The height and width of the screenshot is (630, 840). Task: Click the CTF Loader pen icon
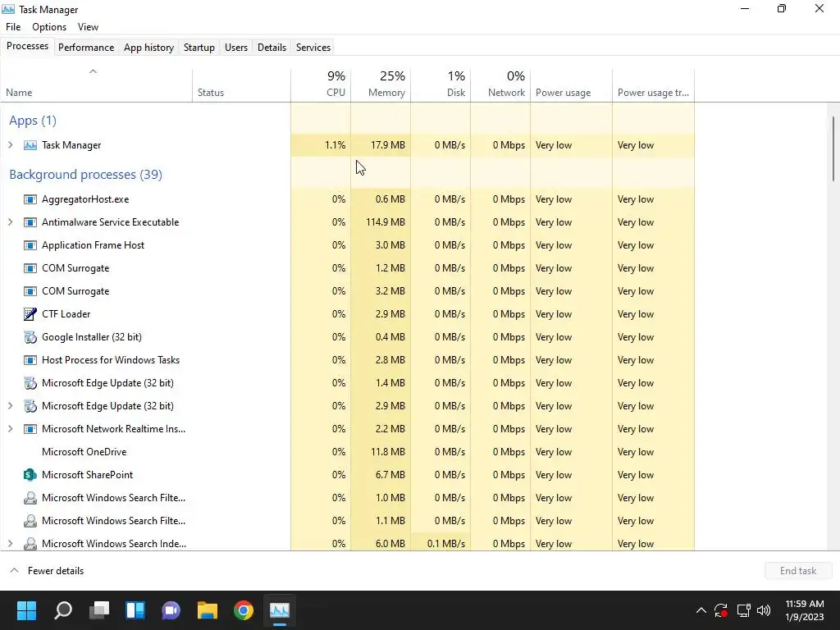coord(30,314)
